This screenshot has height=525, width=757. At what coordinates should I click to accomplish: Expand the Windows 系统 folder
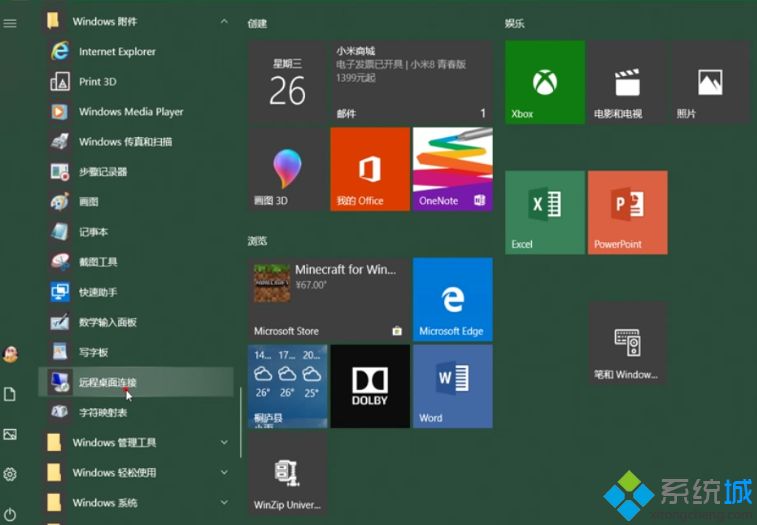136,502
